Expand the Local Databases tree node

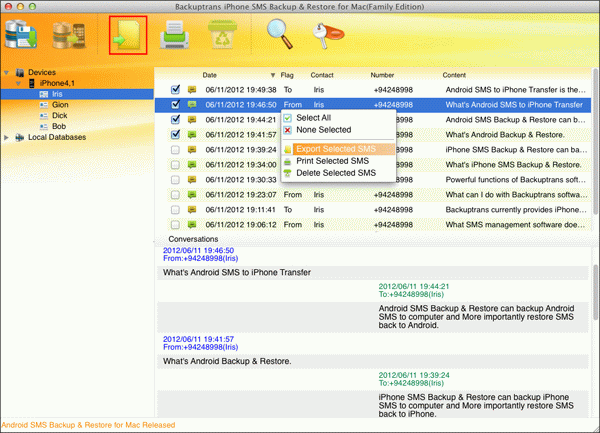(6, 137)
